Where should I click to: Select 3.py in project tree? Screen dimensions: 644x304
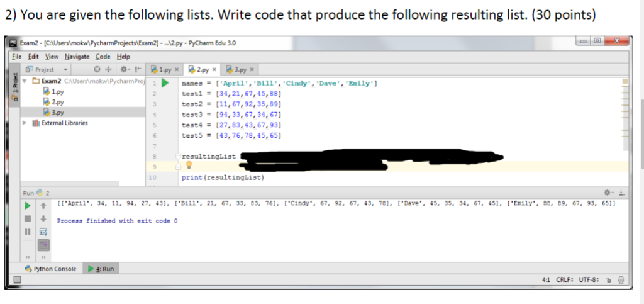pos(53,112)
